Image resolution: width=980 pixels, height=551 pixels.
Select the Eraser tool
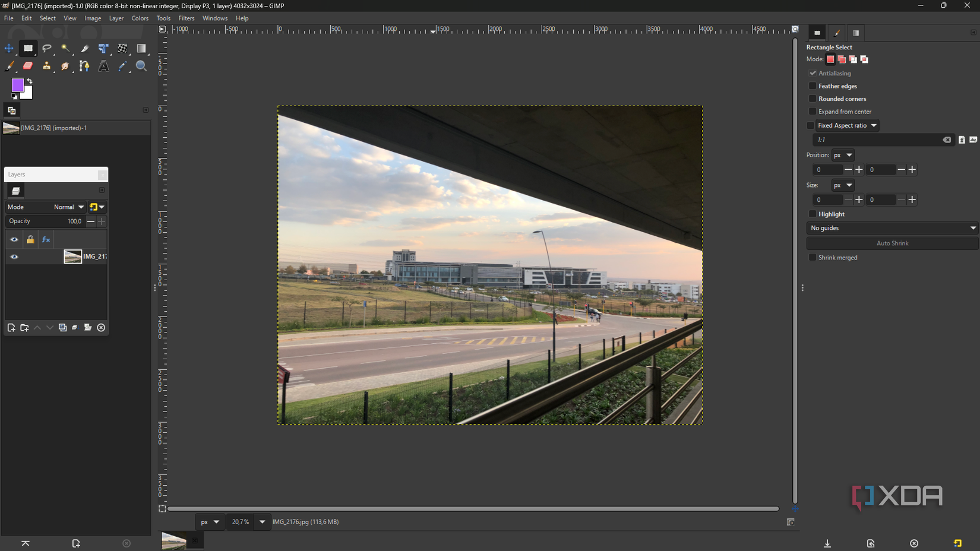[x=28, y=66]
